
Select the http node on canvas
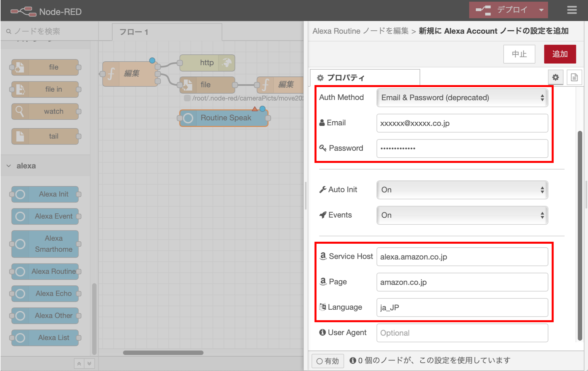pyautogui.click(x=207, y=63)
